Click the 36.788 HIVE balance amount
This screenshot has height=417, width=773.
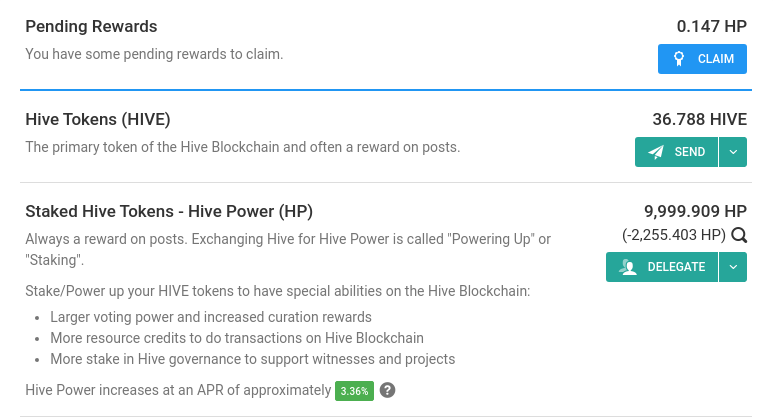tap(700, 119)
